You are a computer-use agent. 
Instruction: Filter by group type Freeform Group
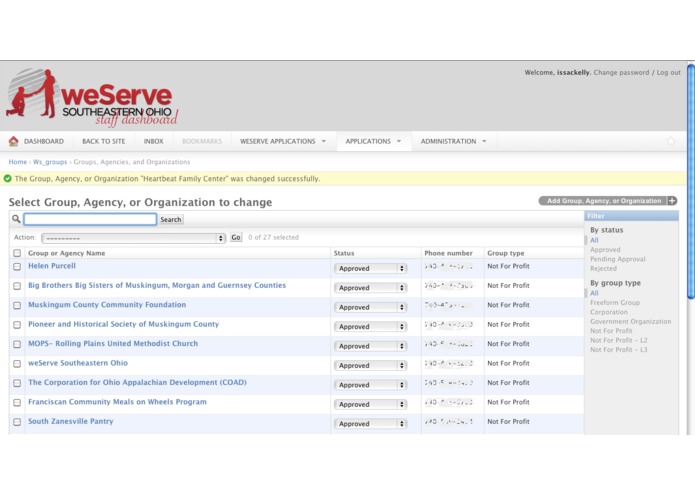click(615, 303)
